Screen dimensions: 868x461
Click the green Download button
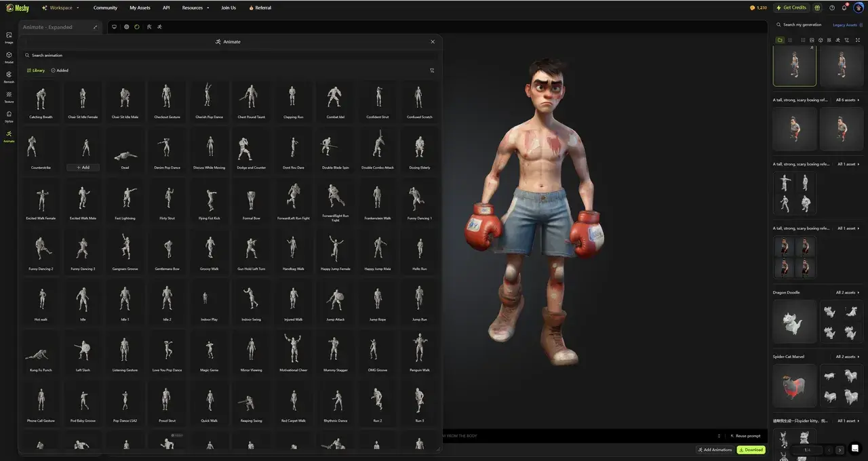(750, 449)
